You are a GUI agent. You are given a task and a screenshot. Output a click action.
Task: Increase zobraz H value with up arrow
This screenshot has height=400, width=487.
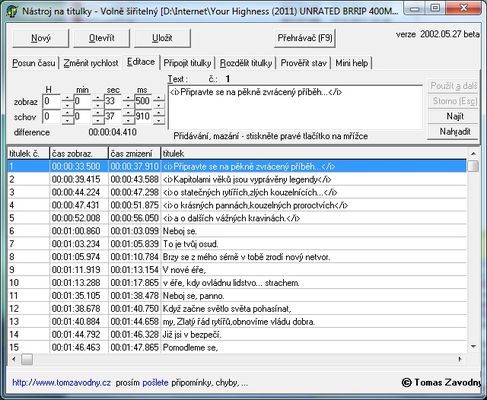coord(67,98)
